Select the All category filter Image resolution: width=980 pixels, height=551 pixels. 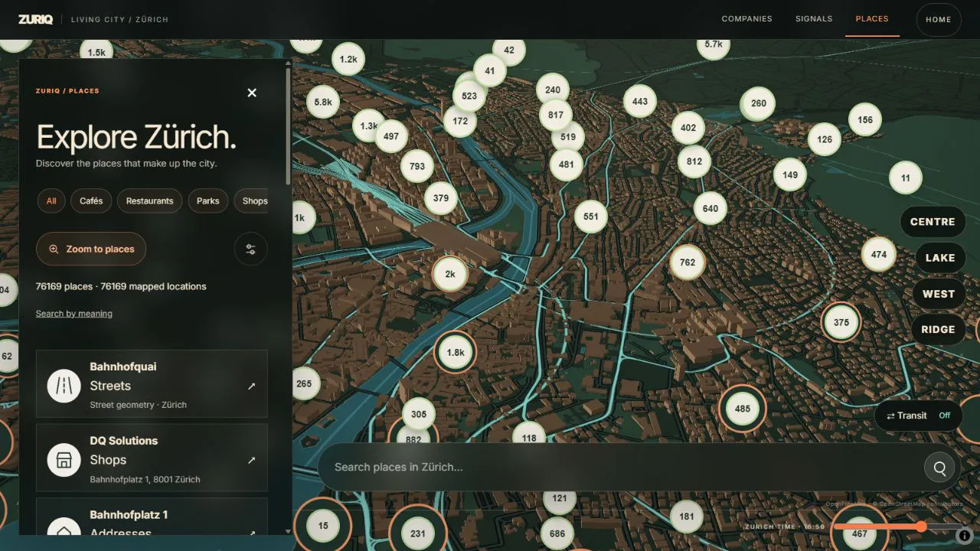51,201
